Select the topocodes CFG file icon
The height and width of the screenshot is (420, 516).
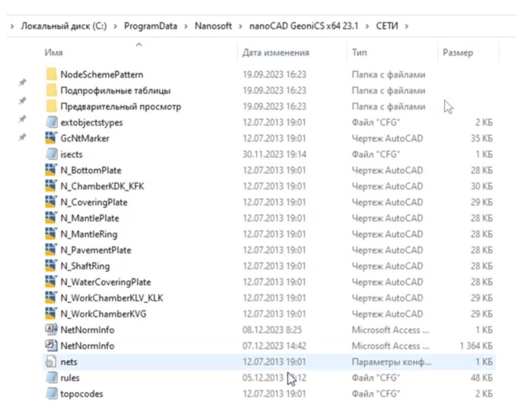pyautogui.click(x=52, y=394)
